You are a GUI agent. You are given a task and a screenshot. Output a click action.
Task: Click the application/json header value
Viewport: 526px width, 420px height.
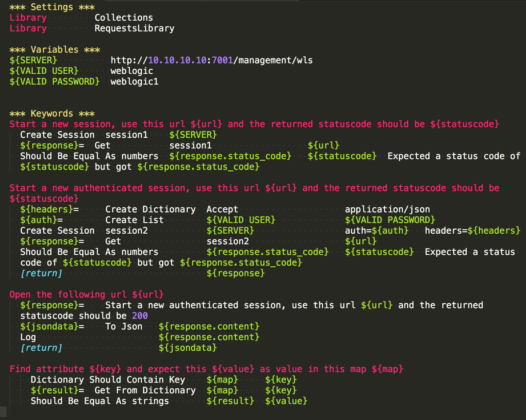[387, 209]
